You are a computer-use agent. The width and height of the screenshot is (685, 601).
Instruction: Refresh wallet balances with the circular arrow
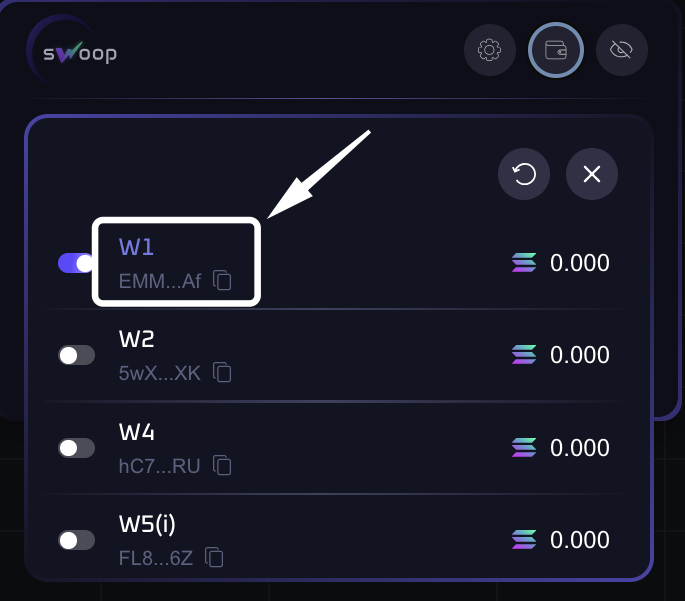524,175
